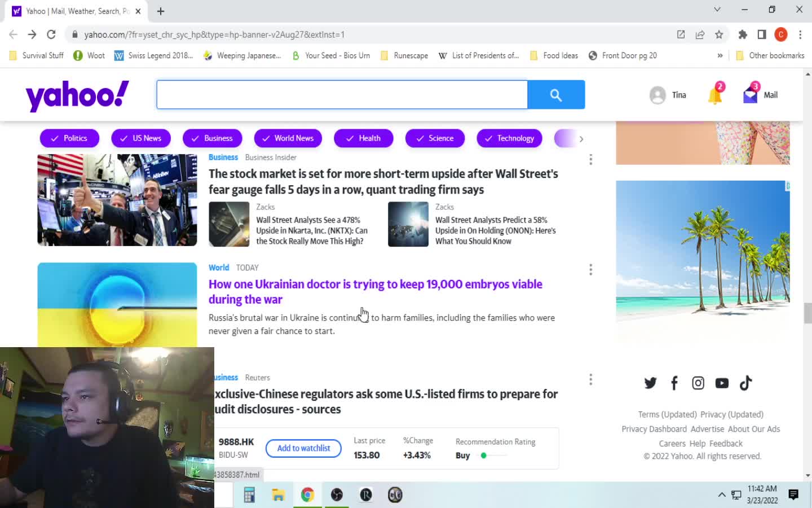Image resolution: width=812 pixels, height=508 pixels.
Task: Toggle the Technology topic filter
Action: 510,138
